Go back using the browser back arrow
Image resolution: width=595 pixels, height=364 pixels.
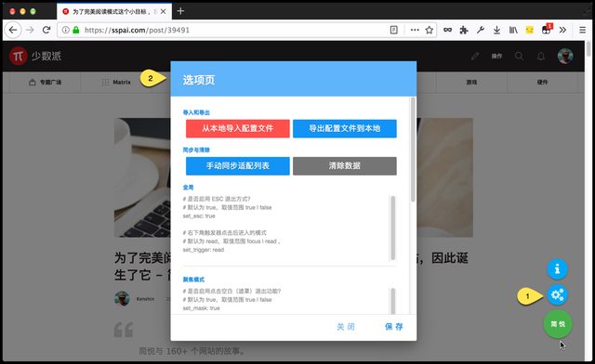pos(13,30)
